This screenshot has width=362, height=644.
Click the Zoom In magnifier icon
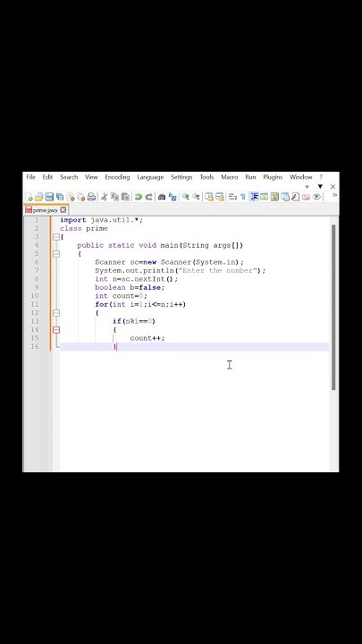[186, 197]
